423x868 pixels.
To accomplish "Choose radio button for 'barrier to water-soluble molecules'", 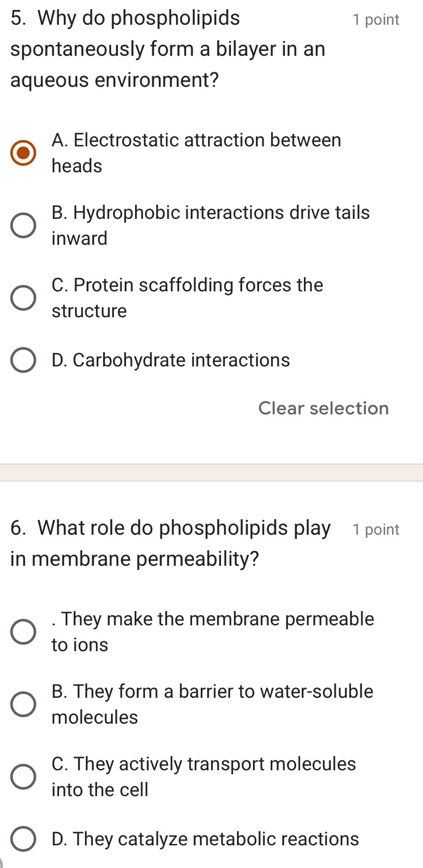I will click(x=24, y=704).
